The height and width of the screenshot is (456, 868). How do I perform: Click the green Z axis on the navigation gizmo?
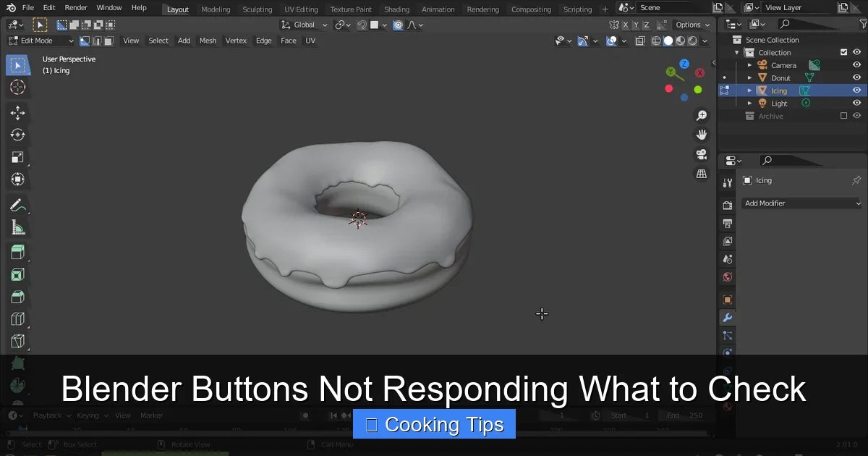(x=684, y=64)
